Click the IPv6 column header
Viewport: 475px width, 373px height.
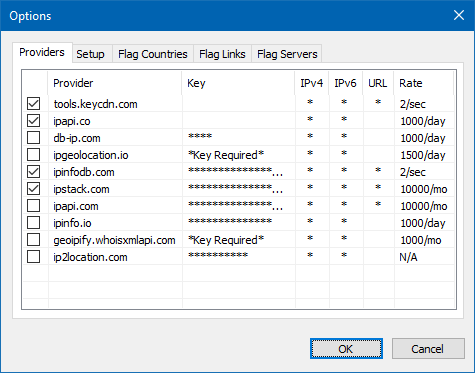pos(346,83)
